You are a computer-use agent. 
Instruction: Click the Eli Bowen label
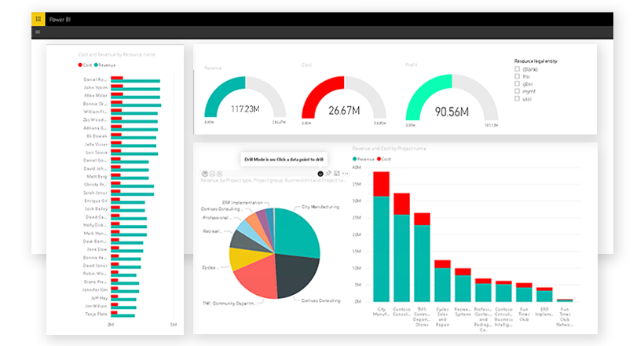97,136
